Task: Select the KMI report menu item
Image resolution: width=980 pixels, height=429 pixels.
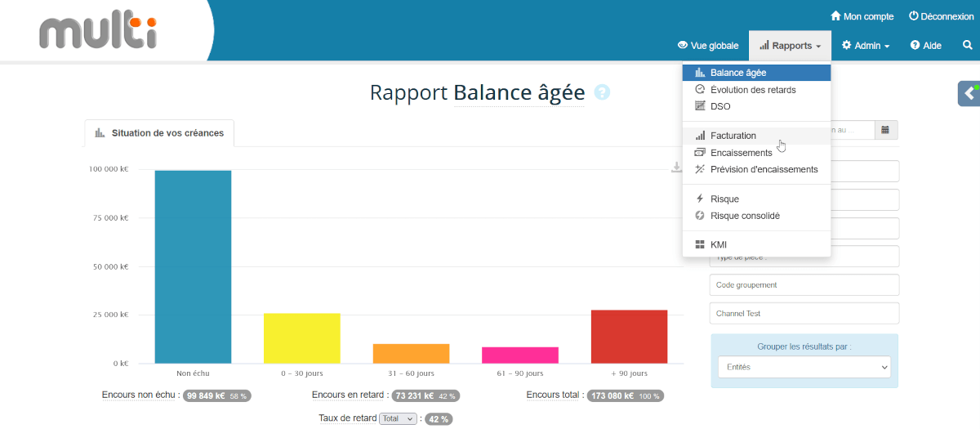Action: click(718, 244)
